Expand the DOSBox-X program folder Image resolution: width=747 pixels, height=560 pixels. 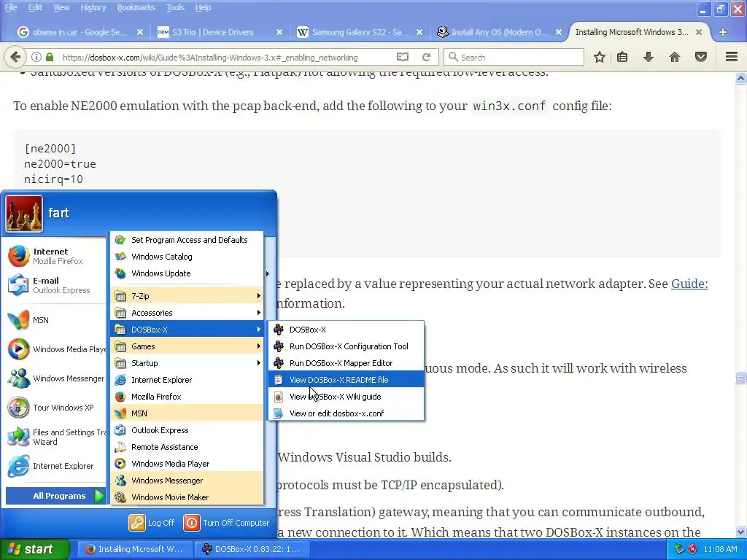(187, 330)
